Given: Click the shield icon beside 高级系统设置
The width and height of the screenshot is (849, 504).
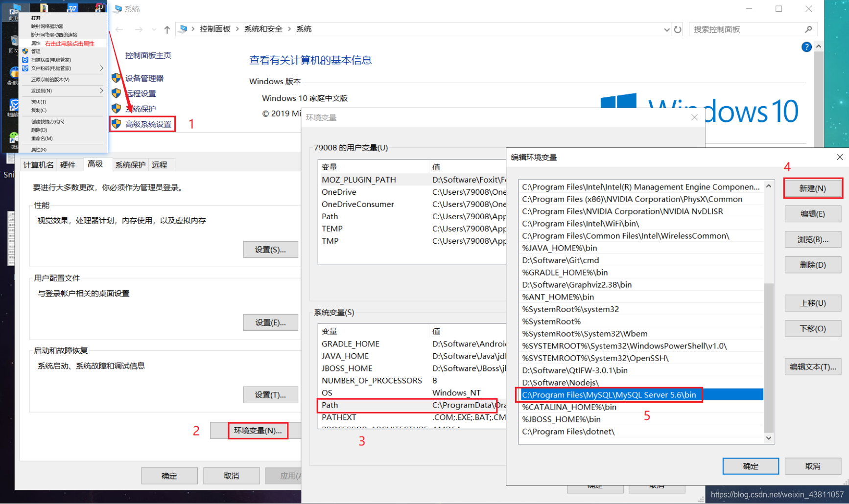Looking at the screenshot, I should point(116,124).
